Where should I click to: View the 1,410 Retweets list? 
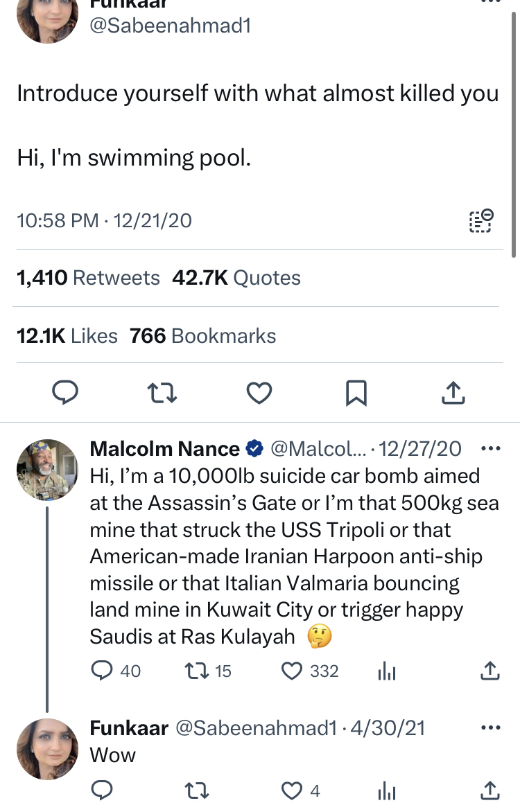pyautogui.click(x=88, y=279)
